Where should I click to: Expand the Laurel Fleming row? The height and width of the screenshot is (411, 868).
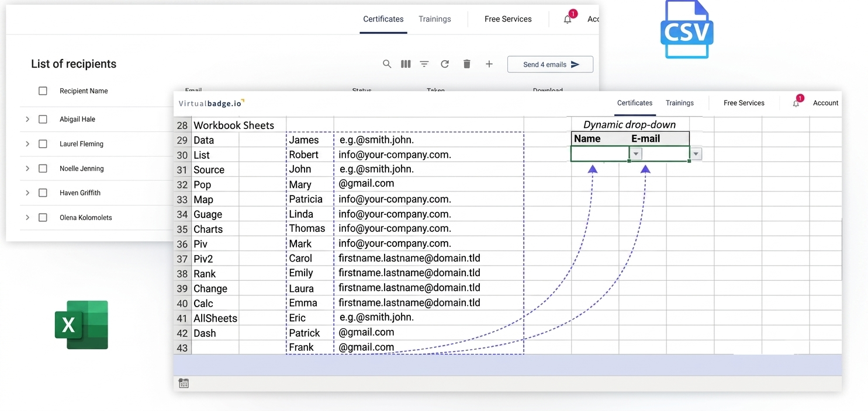point(27,144)
